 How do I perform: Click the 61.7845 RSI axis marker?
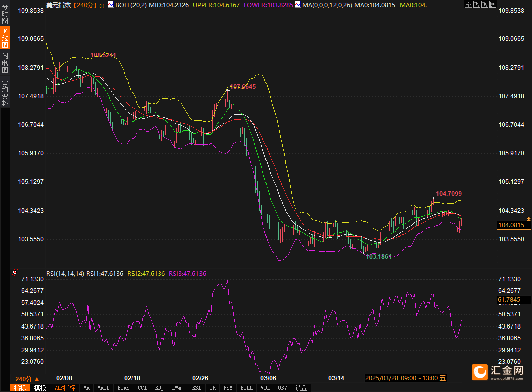click(x=513, y=300)
